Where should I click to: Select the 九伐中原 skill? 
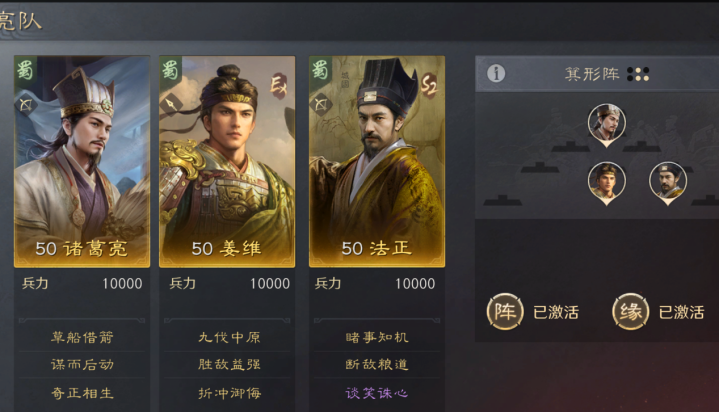coord(229,338)
